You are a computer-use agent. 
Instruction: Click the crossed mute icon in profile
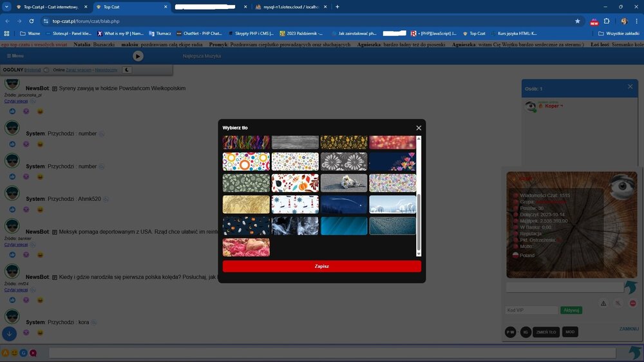(618, 303)
